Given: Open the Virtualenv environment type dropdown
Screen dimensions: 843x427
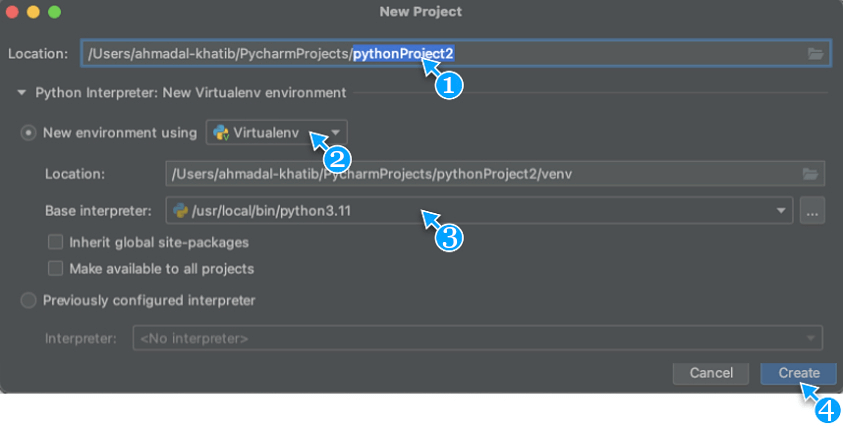Looking at the screenshot, I should click(276, 132).
